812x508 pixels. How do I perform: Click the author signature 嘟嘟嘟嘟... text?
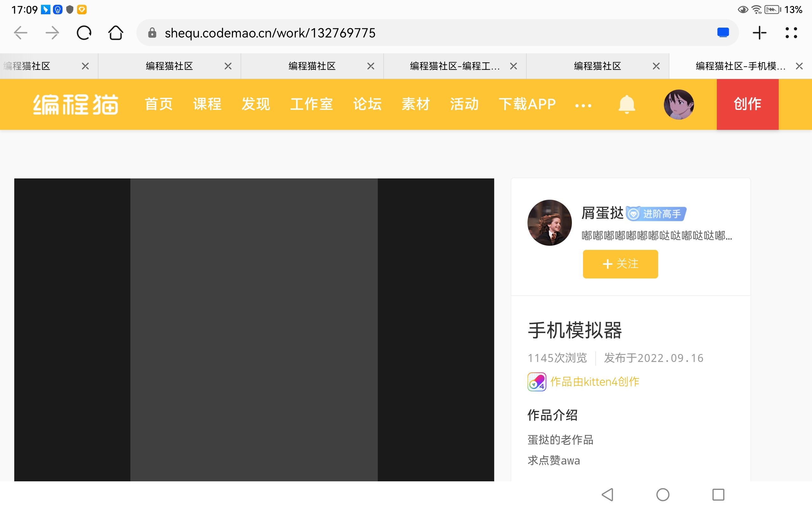(x=657, y=235)
